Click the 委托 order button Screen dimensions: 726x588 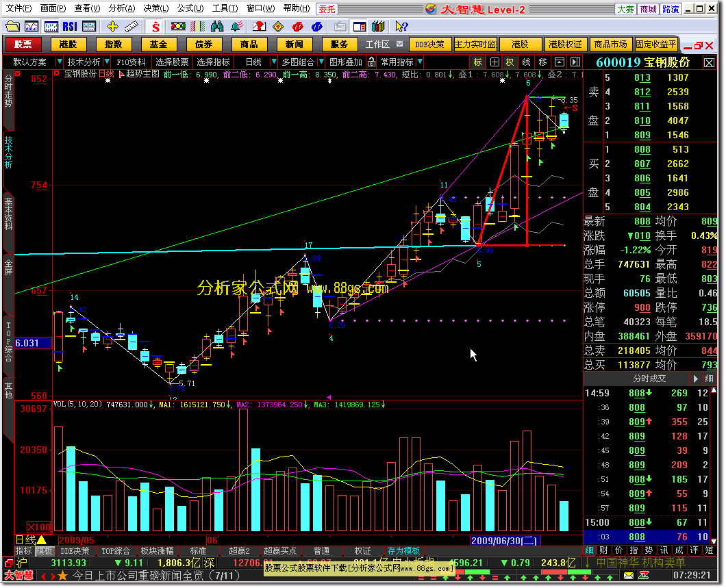click(327, 9)
